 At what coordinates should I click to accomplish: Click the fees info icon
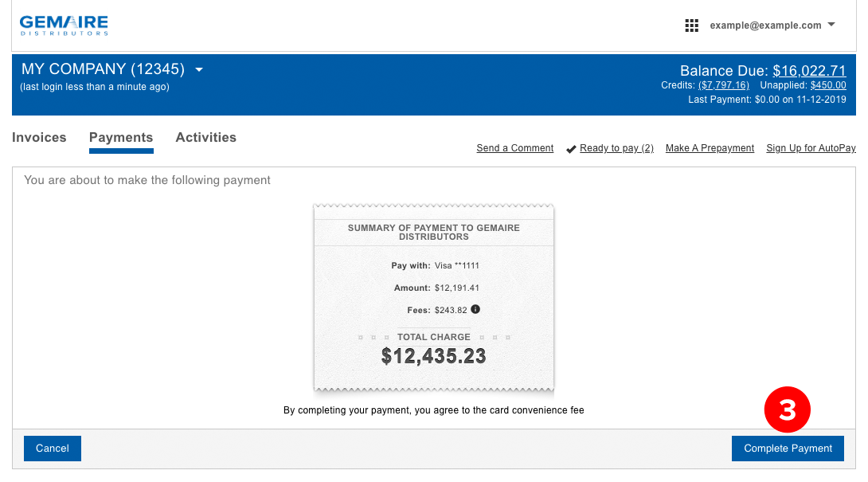(x=475, y=309)
